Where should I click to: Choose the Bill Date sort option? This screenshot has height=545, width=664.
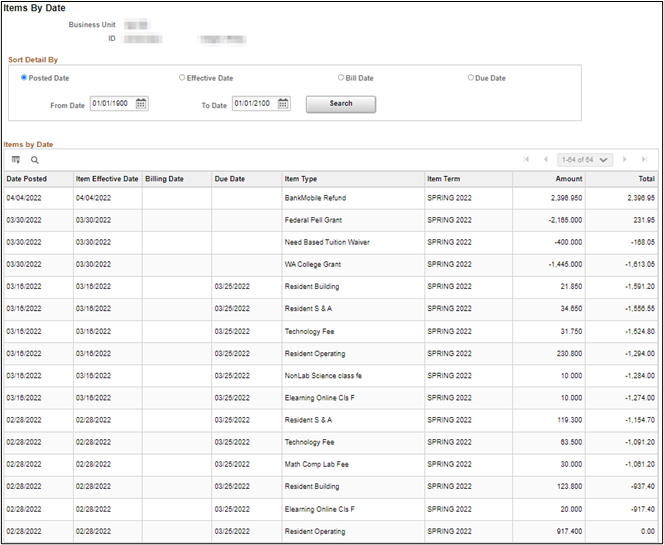341,78
